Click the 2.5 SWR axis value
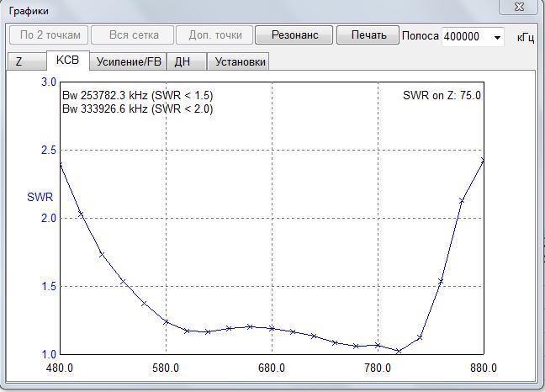Viewport: 545px width, 392px height. point(49,150)
